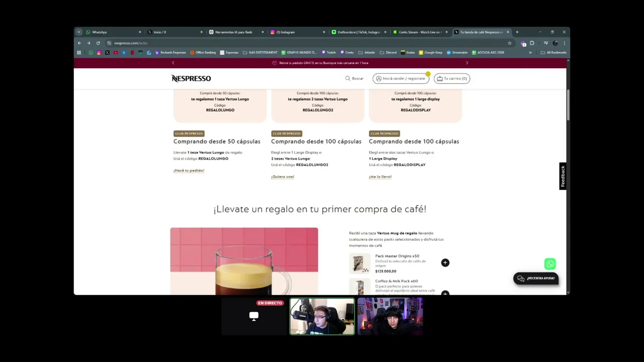
Task: Open the Streamable bookmark
Action: coord(457,52)
